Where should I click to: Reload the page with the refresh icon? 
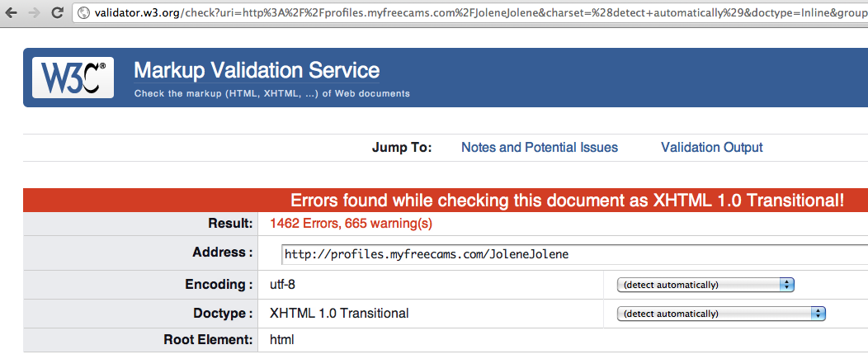pyautogui.click(x=56, y=12)
